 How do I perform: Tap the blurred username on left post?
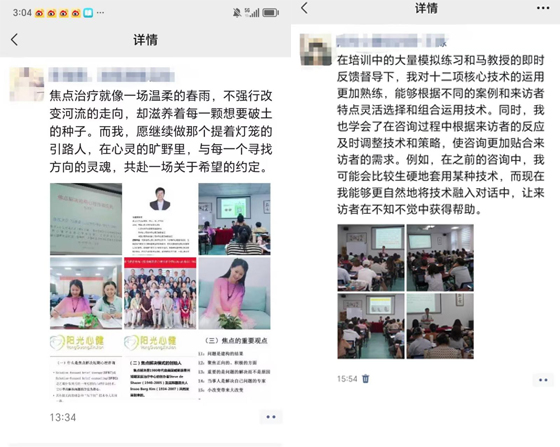point(112,76)
